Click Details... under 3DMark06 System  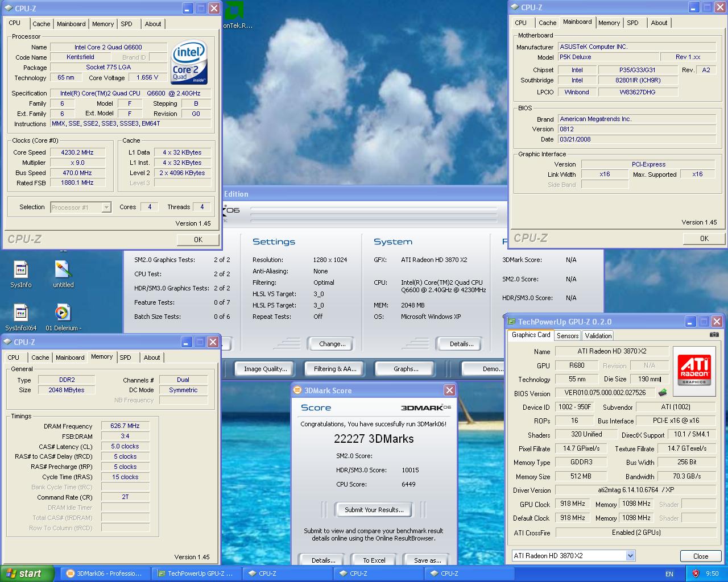(x=461, y=344)
